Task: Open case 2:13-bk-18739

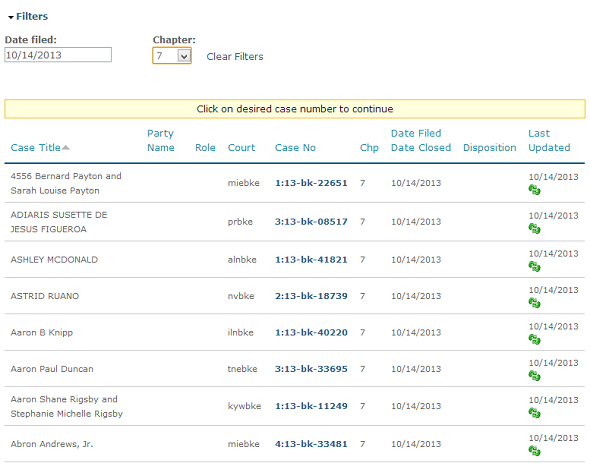Action: coord(311,296)
